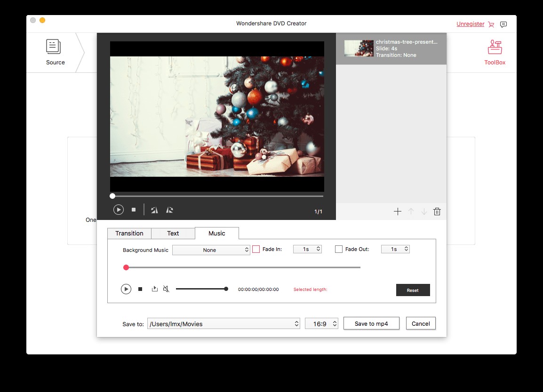Add a new slide with plus icon
Viewport: 543px width, 392px height.
[x=398, y=212]
